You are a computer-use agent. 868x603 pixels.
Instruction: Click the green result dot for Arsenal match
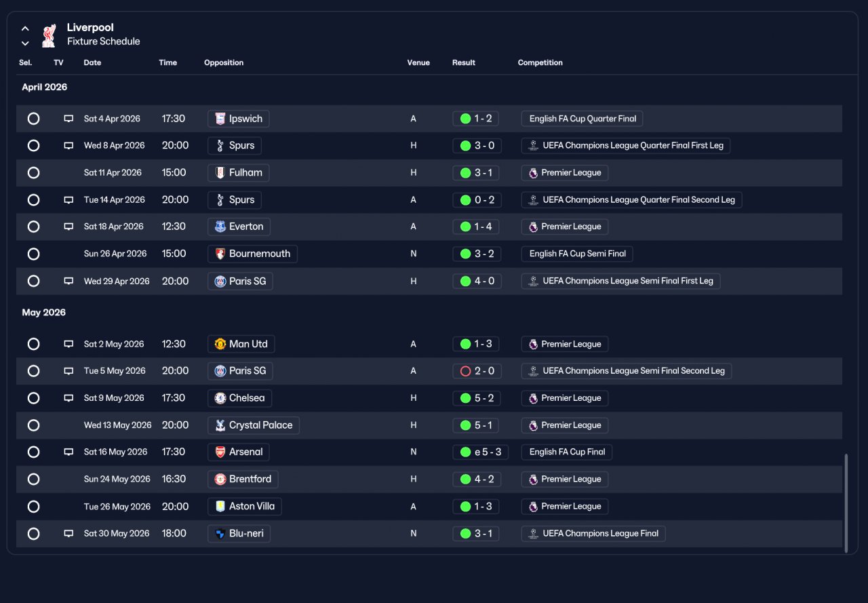(465, 452)
